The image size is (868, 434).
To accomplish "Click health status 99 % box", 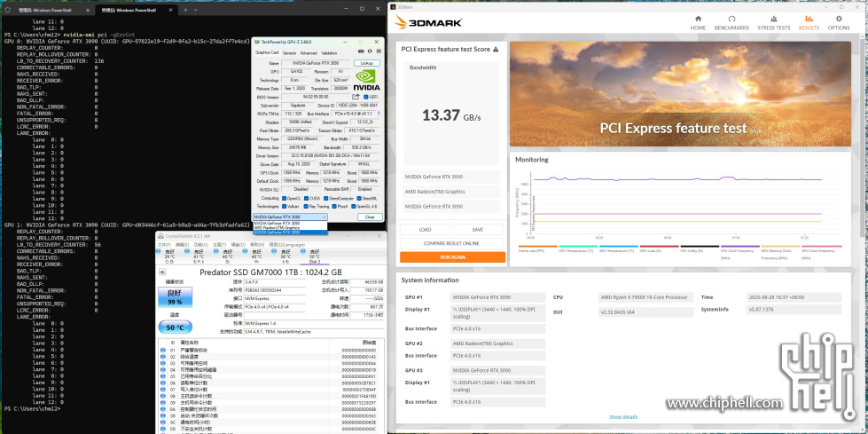I will 175,297.
